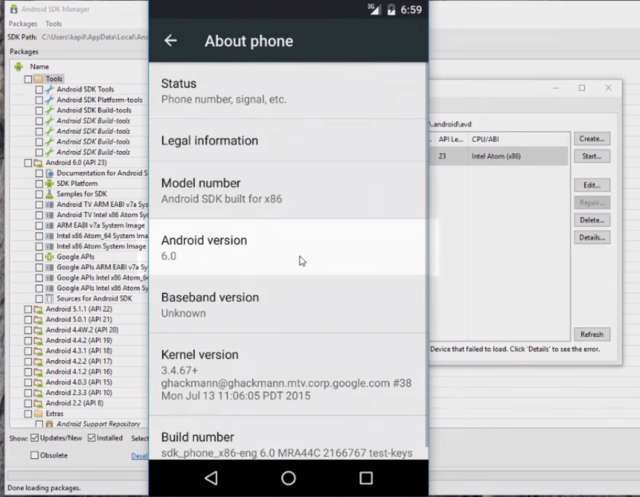
Task: Tap the Android home circle button
Action: click(x=289, y=478)
